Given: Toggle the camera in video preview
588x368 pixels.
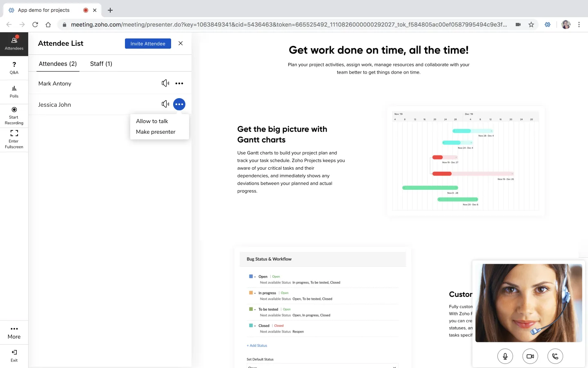Looking at the screenshot, I should click(x=530, y=356).
